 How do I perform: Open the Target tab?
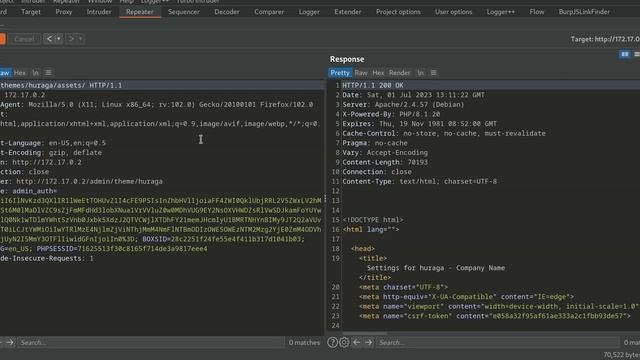[31, 12]
